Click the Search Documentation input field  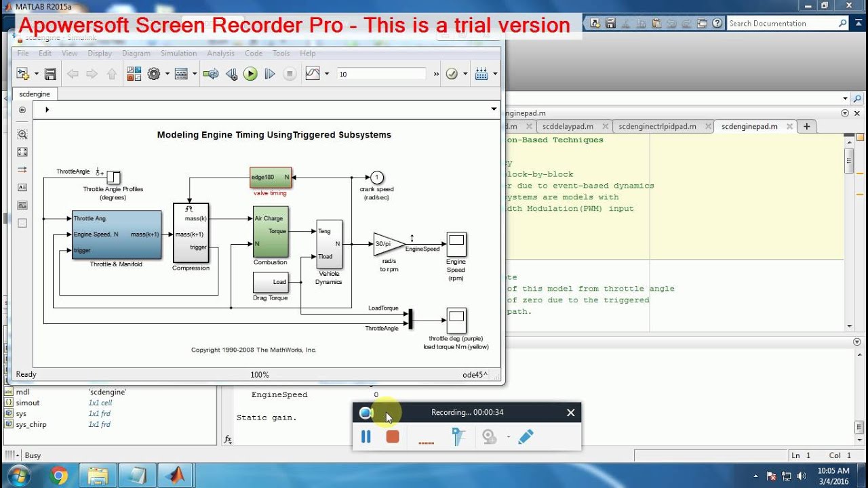782,23
